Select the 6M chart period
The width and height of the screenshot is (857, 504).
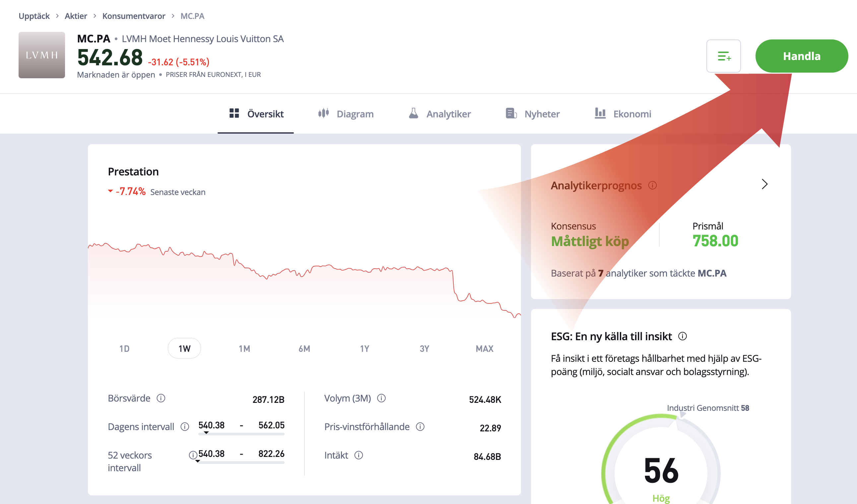coord(304,348)
